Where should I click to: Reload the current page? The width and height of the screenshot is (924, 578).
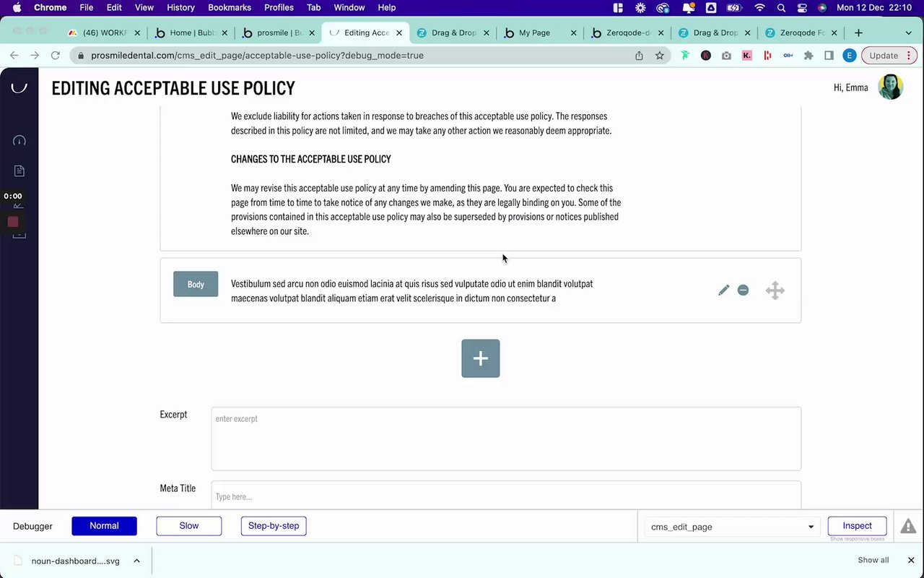click(x=56, y=56)
